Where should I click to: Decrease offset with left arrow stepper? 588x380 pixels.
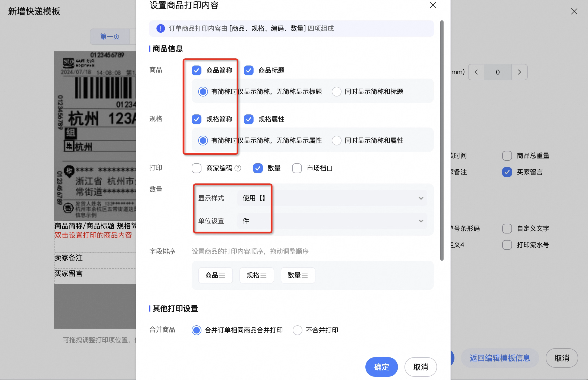tap(476, 72)
